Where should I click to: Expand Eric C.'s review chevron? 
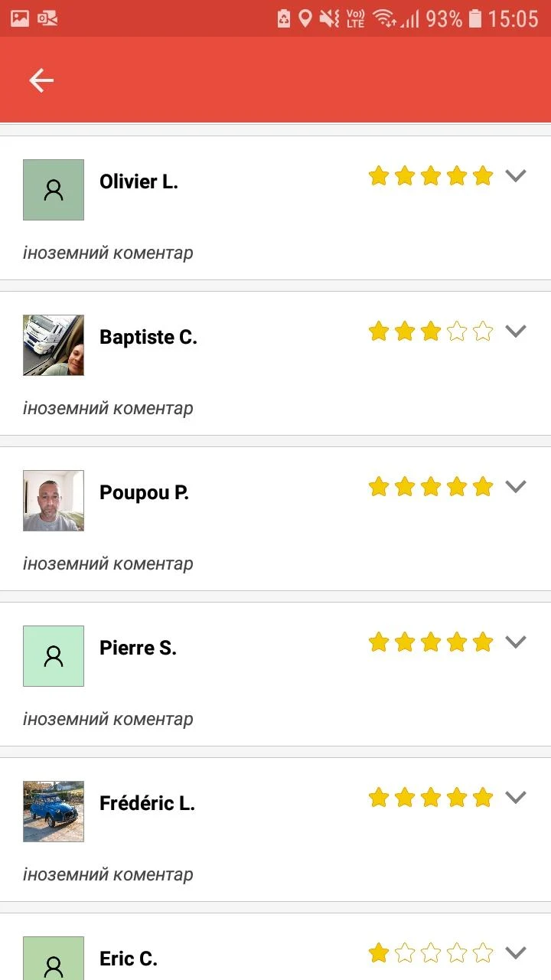pos(517,953)
